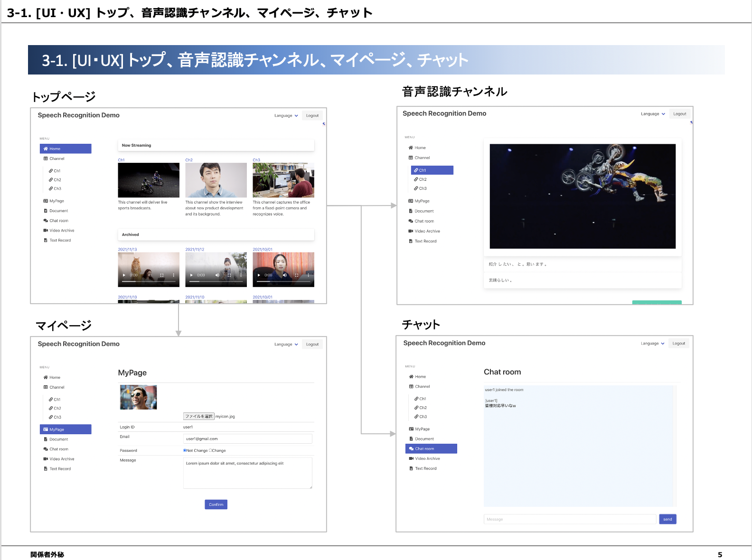752x560 pixels.
Task: Open Channel in the トップページ sidebar
Action: (x=54, y=159)
